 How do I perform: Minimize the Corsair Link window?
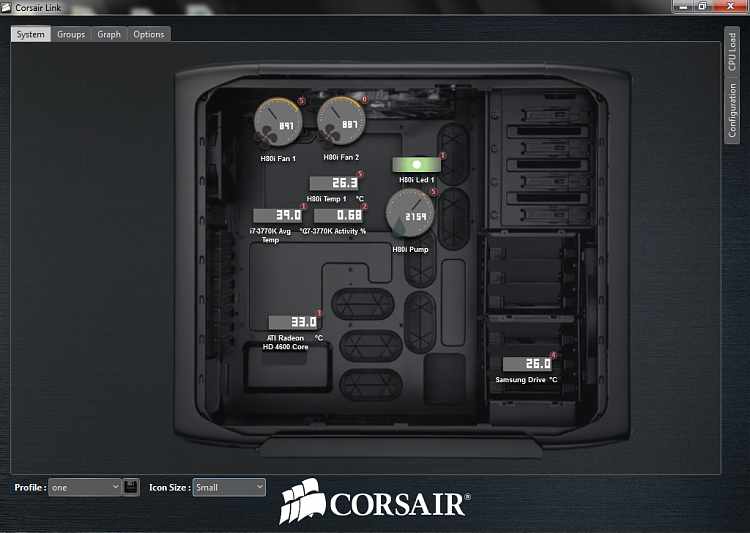[x=683, y=6]
